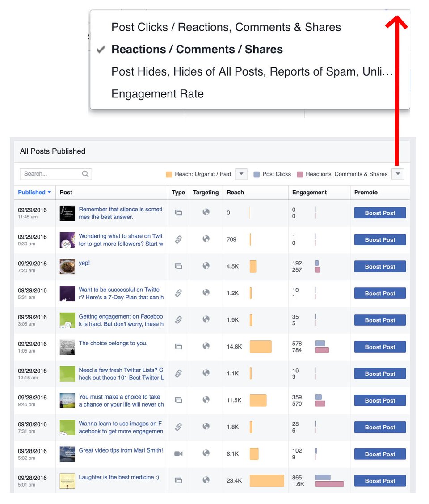Click the link type icon beside the Twitter followers post
Image resolution: width=429 pixels, height=504 pixels.
coord(179,239)
